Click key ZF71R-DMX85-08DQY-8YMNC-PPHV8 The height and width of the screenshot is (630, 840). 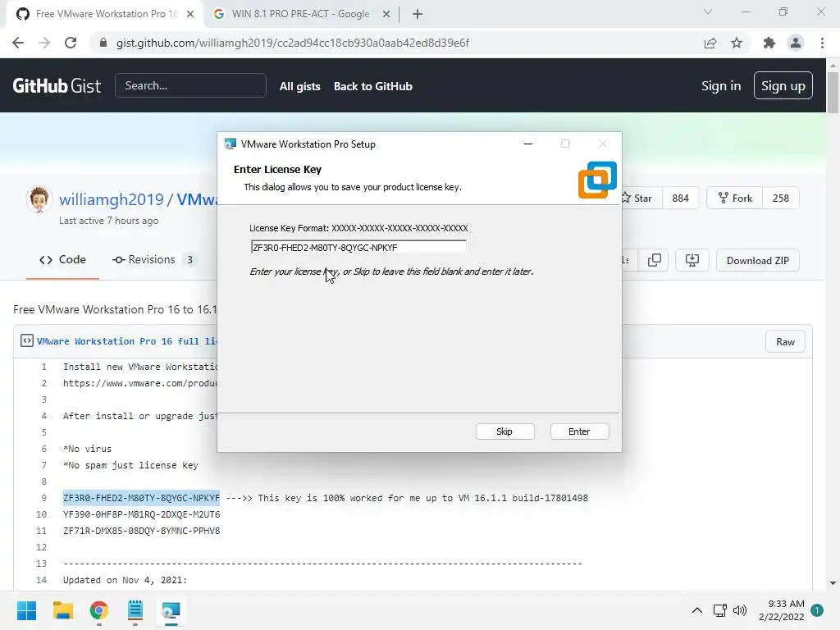141,531
